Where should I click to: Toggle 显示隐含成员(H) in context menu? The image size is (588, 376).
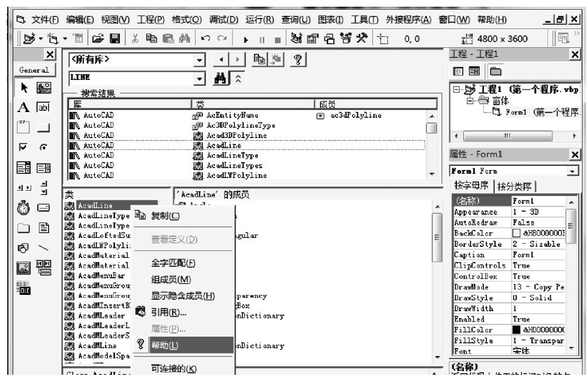[x=183, y=296]
